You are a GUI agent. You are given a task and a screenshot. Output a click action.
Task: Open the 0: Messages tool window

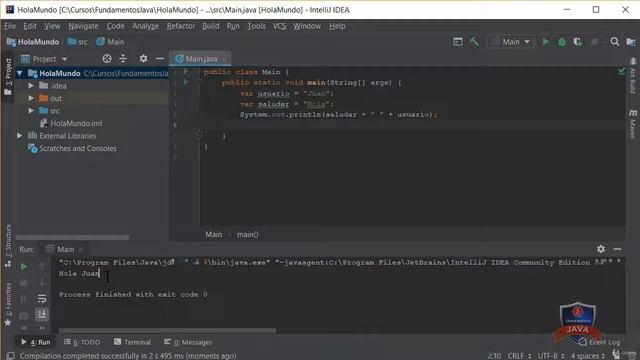188,342
